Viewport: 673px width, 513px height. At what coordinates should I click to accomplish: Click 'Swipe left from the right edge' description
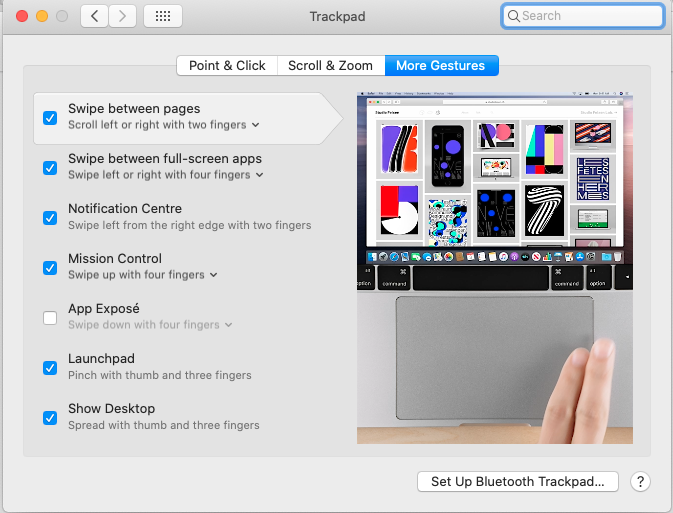[x=189, y=225]
